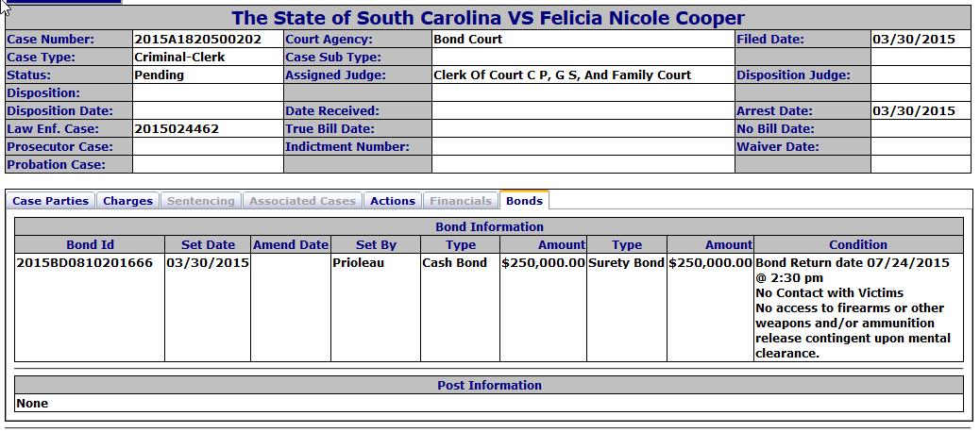980x432 pixels.
Task: Click law enforcement case number 2015024462
Action: point(177,129)
